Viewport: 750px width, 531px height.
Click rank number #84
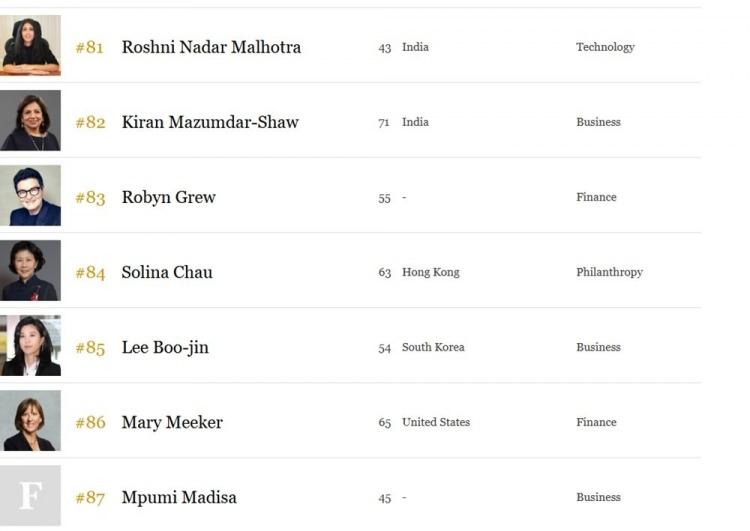(x=90, y=273)
